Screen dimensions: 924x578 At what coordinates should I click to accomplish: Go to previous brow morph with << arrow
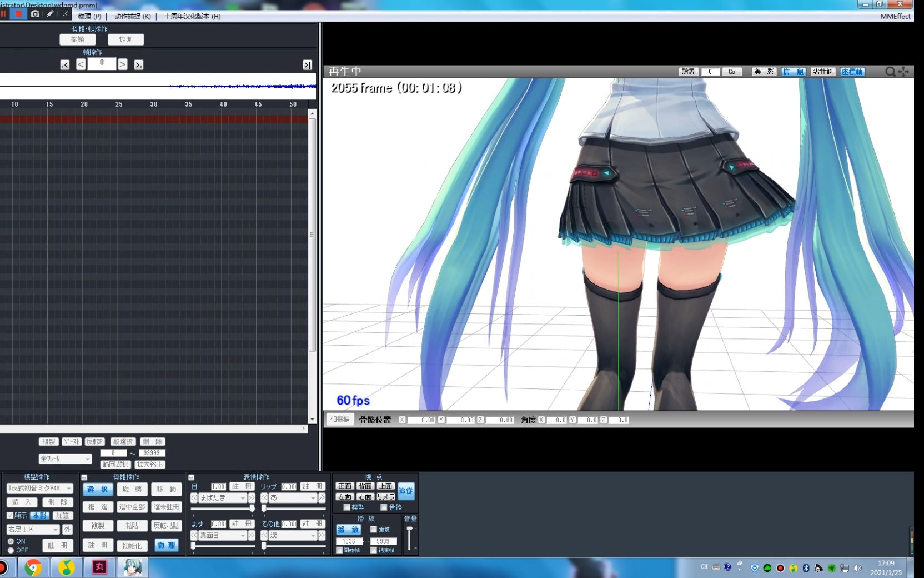(x=194, y=535)
